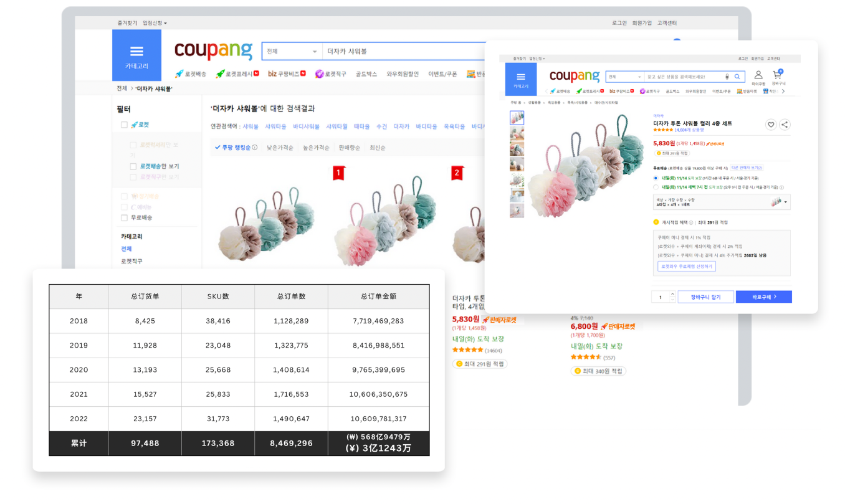Viewport: 845px width, 504px height.
Task: Click the heart wishlist icon on product
Action: 771,125
